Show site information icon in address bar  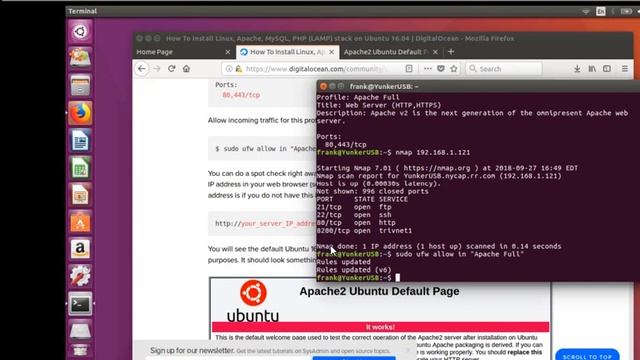click(229, 69)
